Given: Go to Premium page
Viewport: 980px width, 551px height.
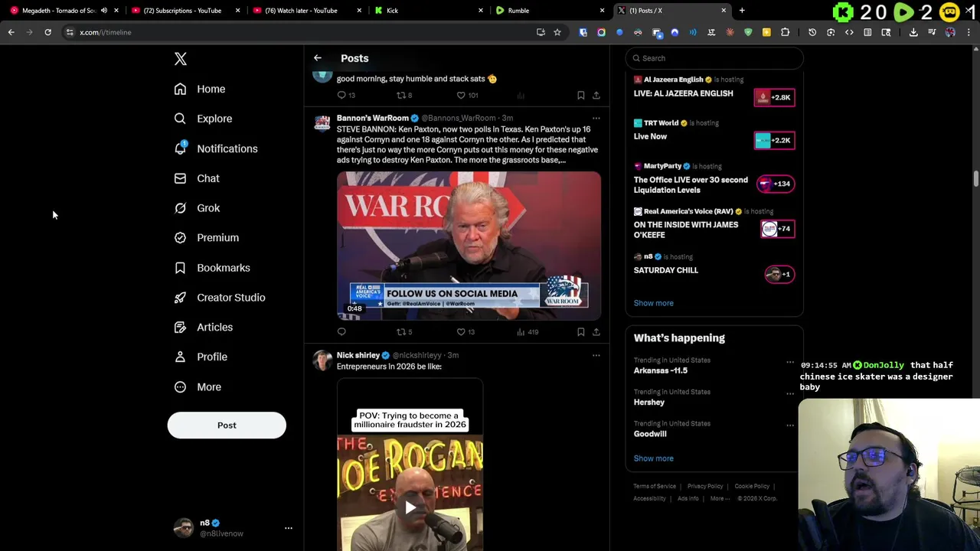Looking at the screenshot, I should [x=206, y=238].
